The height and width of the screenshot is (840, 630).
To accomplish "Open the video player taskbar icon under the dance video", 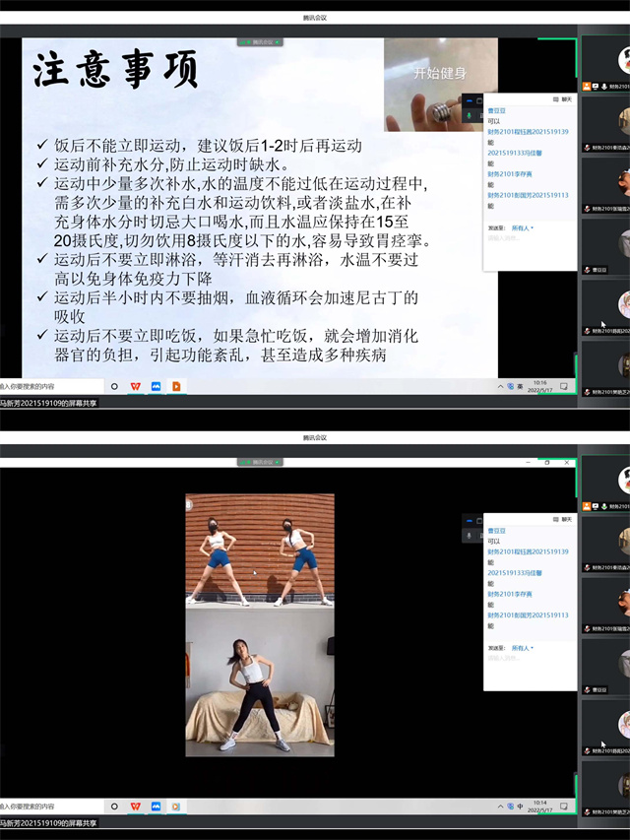I will click(176, 807).
